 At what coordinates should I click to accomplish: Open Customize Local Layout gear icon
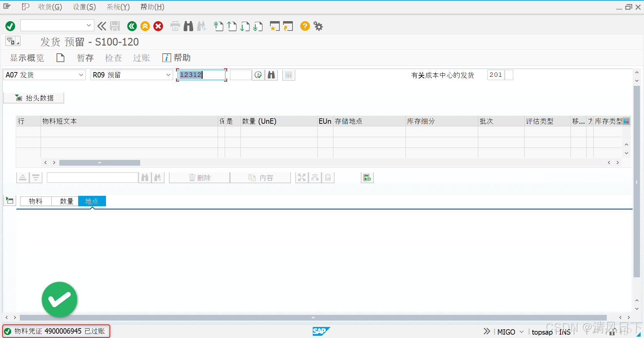pyautogui.click(x=318, y=26)
